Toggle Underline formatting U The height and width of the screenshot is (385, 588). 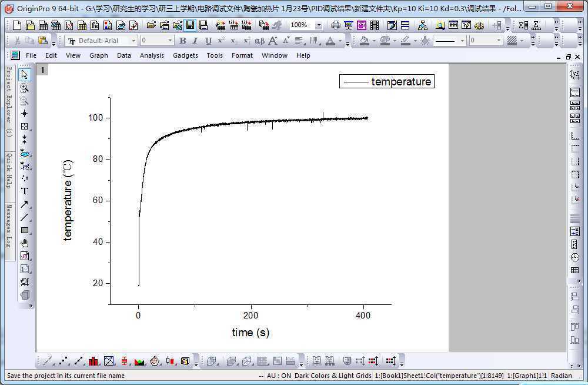[208, 41]
